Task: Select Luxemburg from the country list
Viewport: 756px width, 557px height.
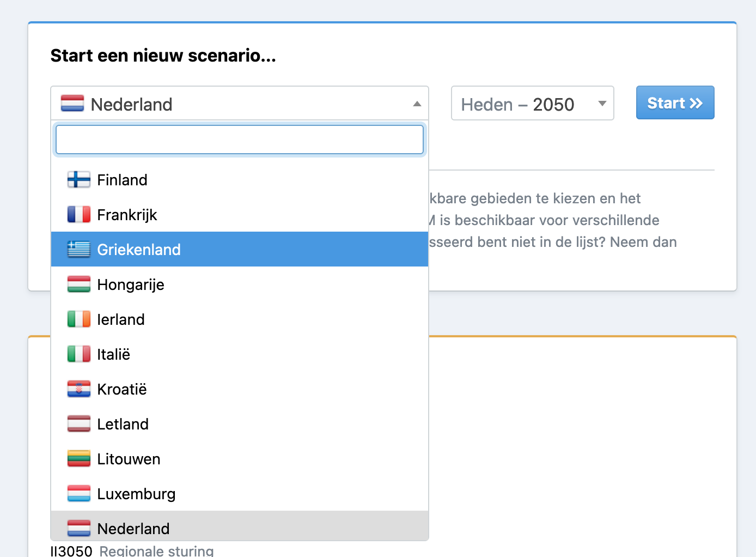Action: (240, 494)
